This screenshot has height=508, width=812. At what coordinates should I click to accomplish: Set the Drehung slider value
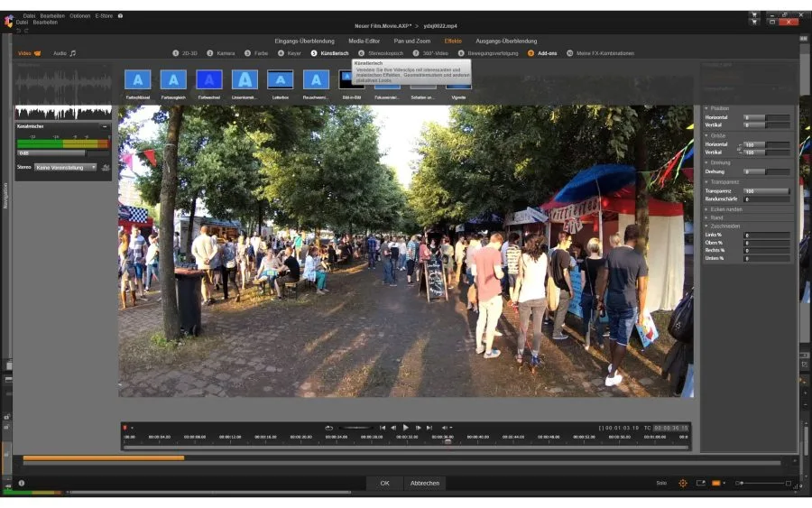[766, 171]
